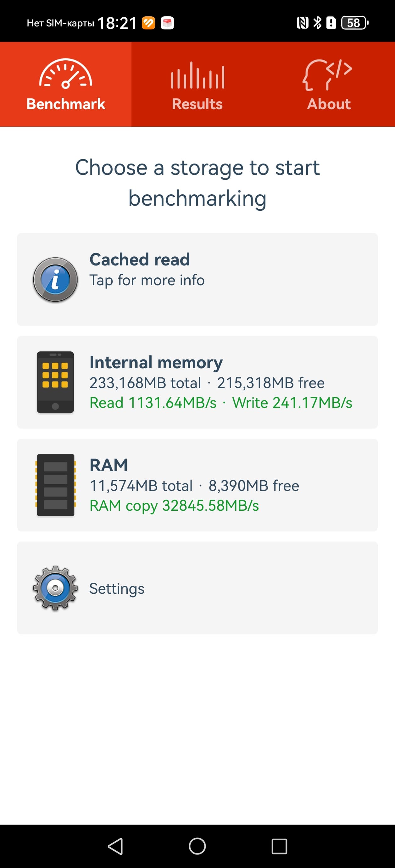Image resolution: width=395 pixels, height=868 pixels.
Task: Tap the Results bar chart icon
Action: (x=197, y=75)
